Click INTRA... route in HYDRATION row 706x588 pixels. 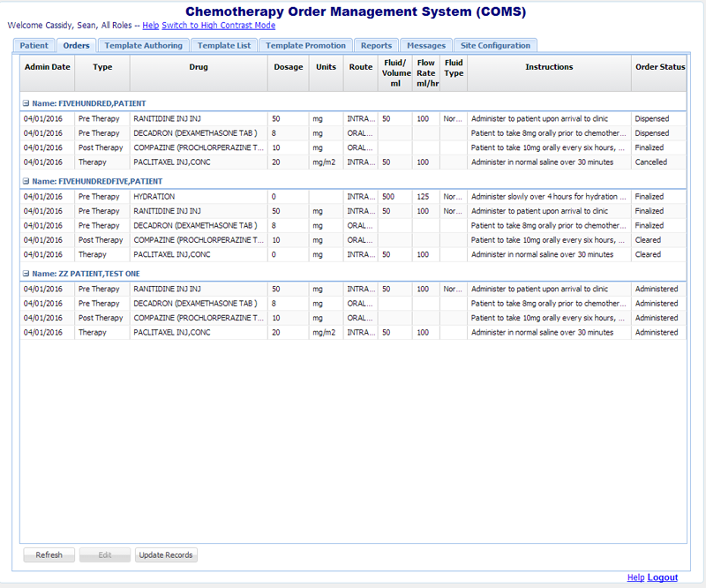[x=361, y=197]
